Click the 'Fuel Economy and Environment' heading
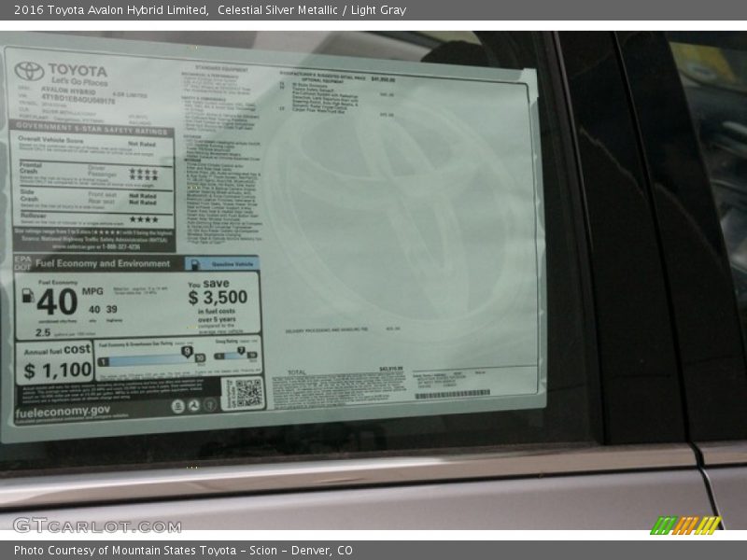Screen dimensions: 747x560 pos(103,263)
